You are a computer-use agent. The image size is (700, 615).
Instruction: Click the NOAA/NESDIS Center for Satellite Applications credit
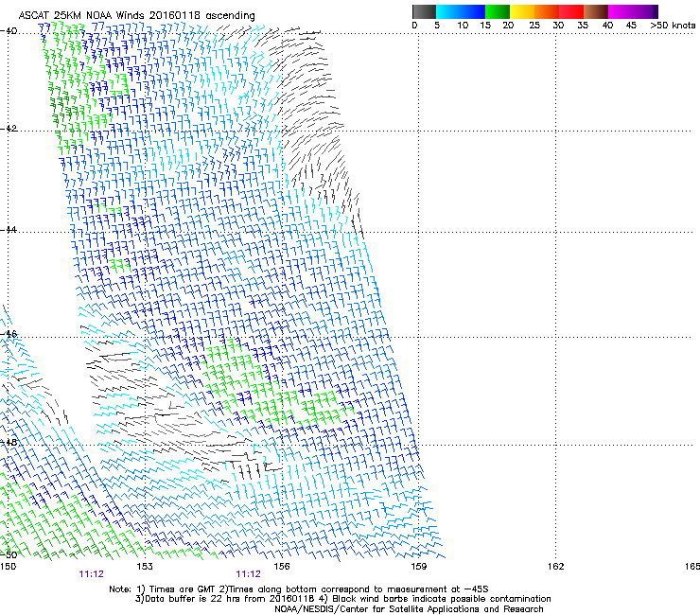[409, 609]
